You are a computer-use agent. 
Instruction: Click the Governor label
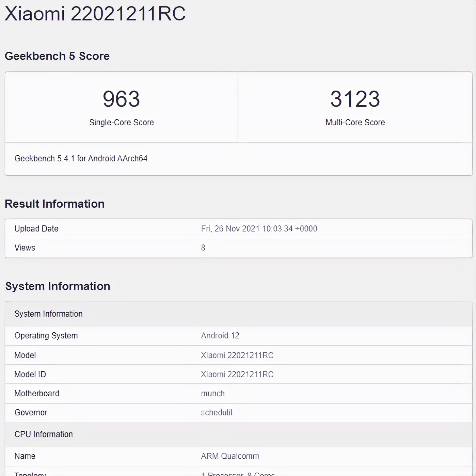tap(31, 412)
